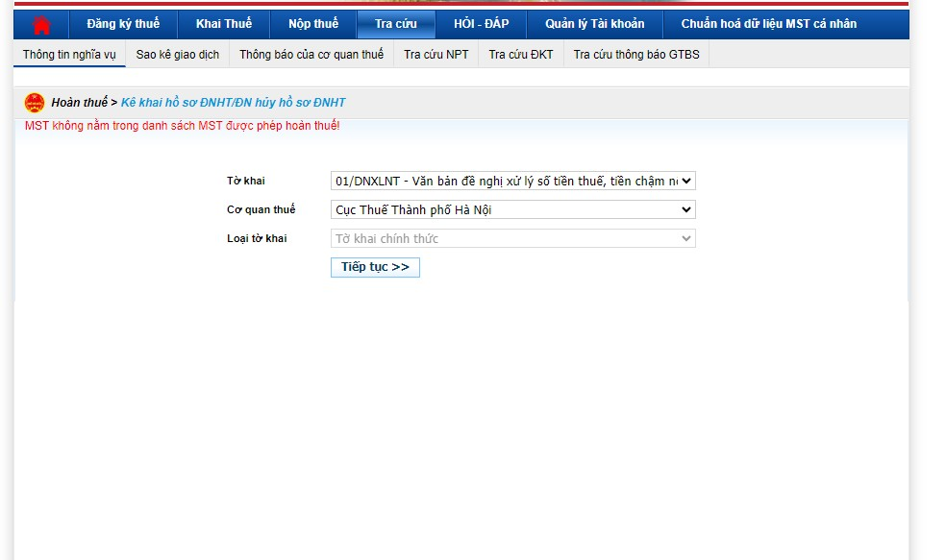This screenshot has height=560, width=946.
Task: Click the Kê khai hồ sơ ĐNHT breadcrumb link
Action: pyautogui.click(x=233, y=103)
